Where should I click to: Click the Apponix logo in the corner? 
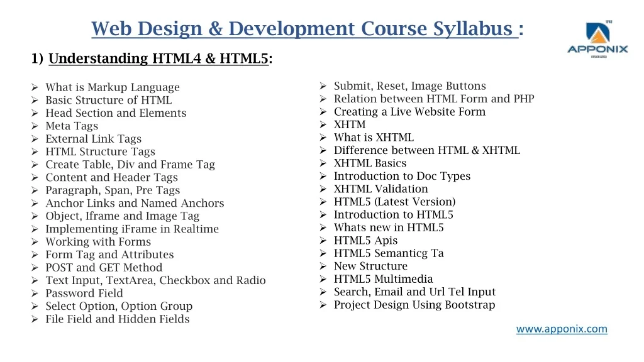point(597,40)
